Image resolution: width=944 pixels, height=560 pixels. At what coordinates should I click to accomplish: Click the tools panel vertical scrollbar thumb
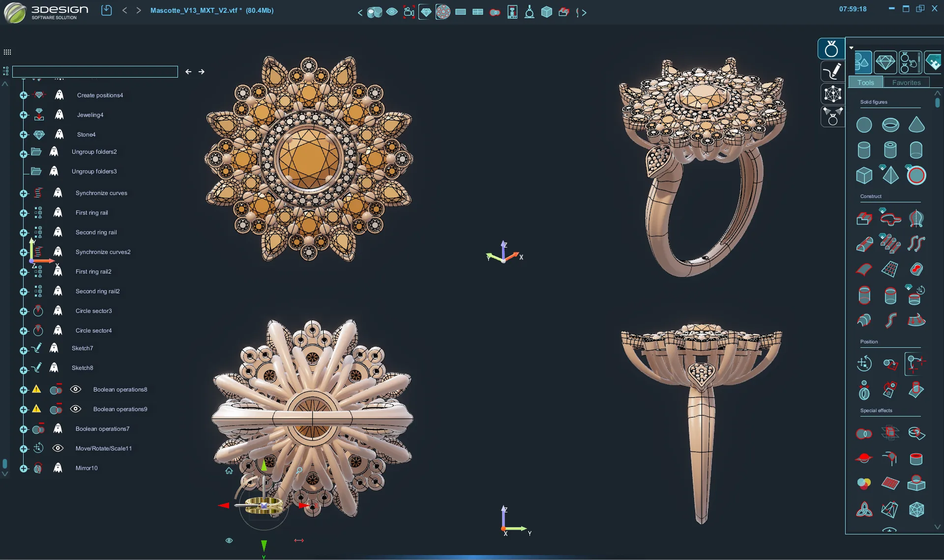click(938, 103)
